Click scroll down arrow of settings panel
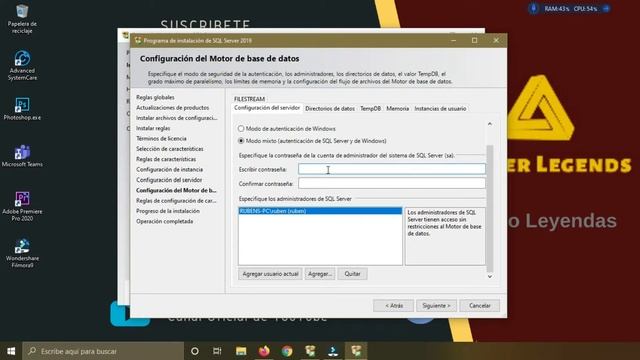This screenshot has width=640, height=360. (x=490, y=277)
